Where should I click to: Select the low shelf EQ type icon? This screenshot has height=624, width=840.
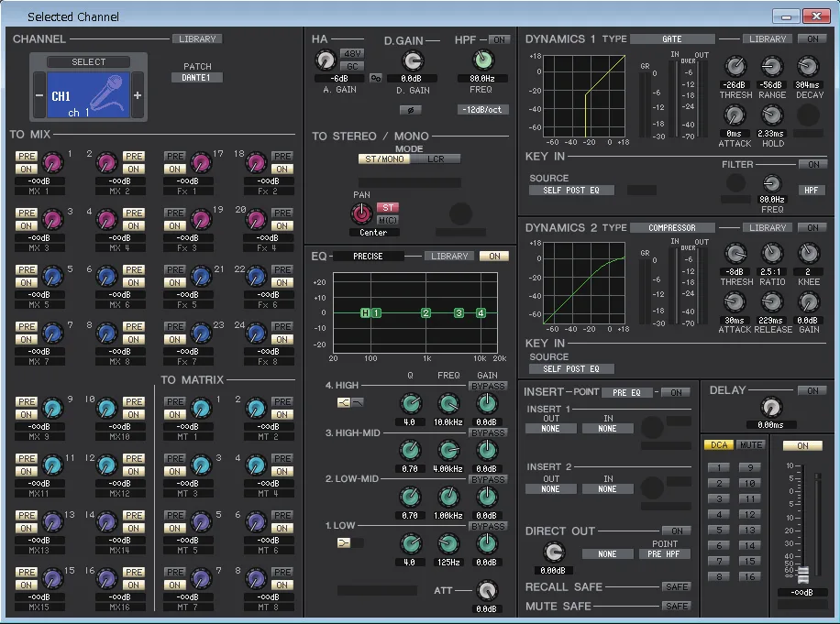click(343, 542)
